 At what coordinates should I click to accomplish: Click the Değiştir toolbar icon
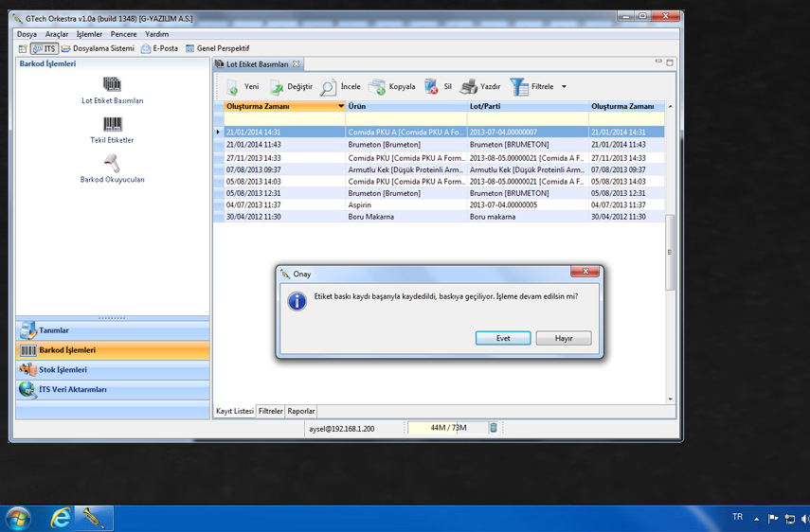pyautogui.click(x=277, y=87)
